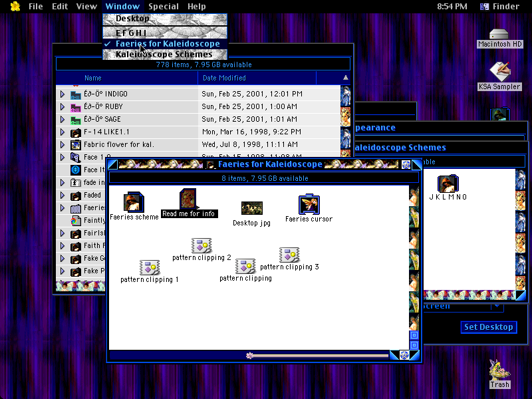Viewport: 532px width, 399px height.
Task: Expand the Fake P row disclosure triangle
Action: 63,271
